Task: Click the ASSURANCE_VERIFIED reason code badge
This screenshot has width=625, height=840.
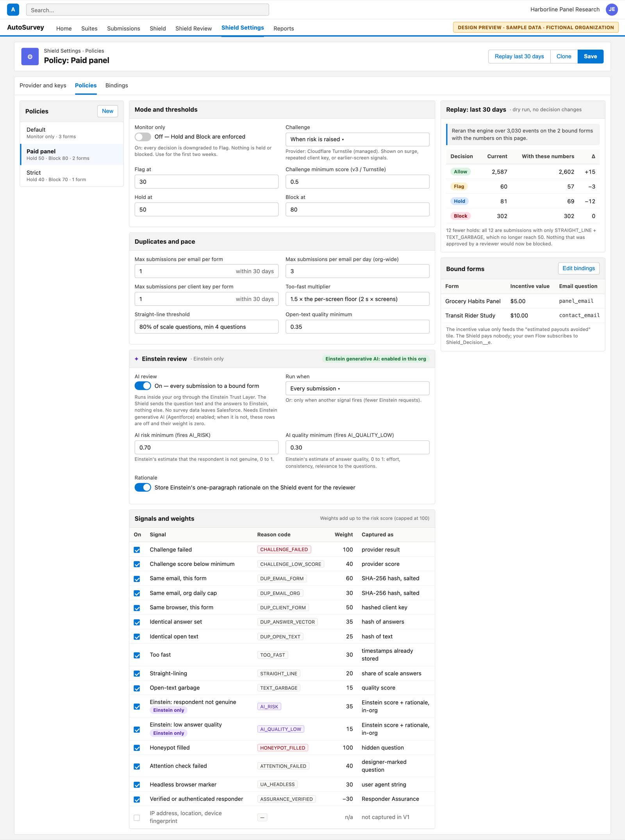Action: (286, 799)
